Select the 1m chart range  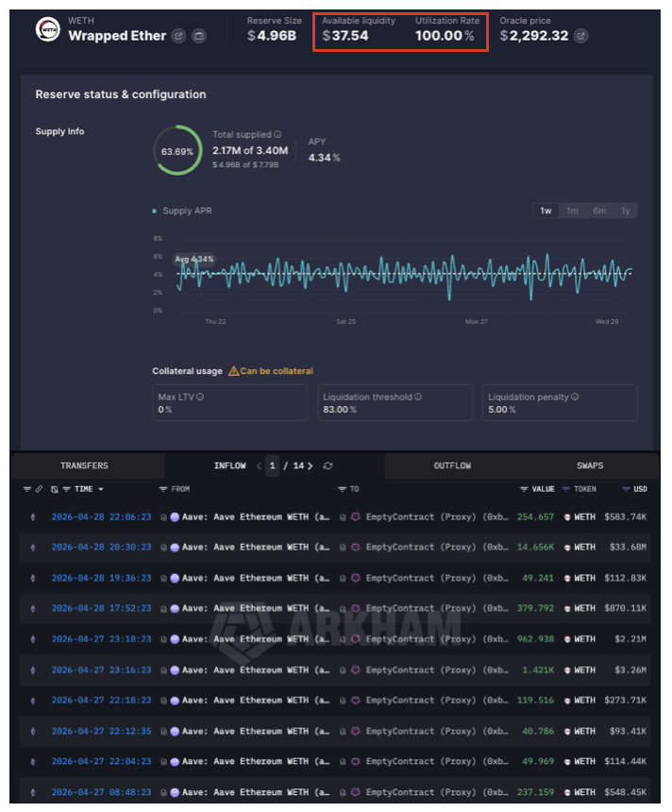tap(572, 211)
